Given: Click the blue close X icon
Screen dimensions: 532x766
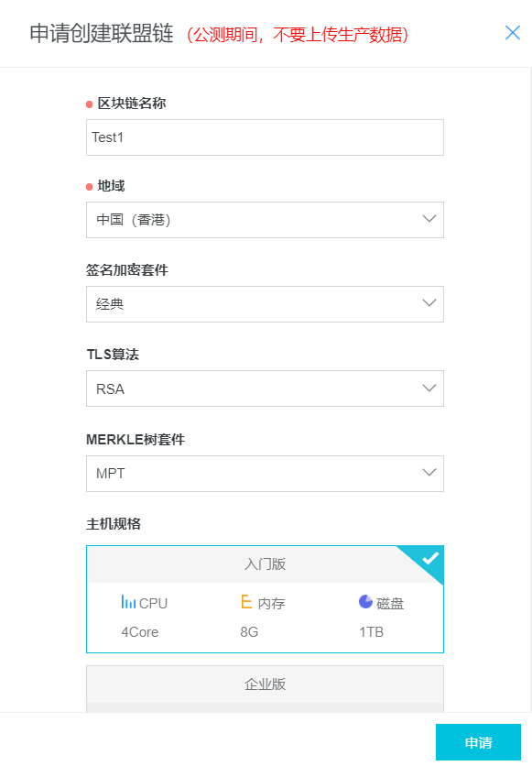Looking at the screenshot, I should 511,33.
